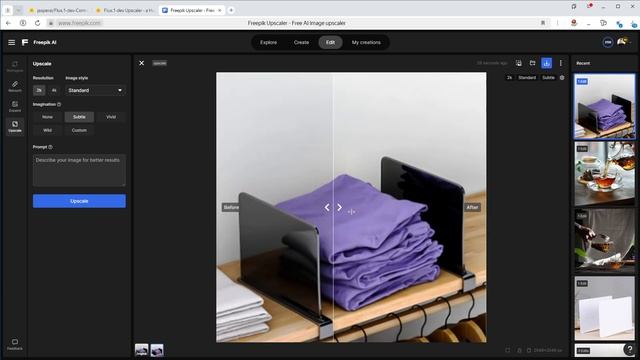
Task: Go to My creations tab
Action: (x=366, y=42)
